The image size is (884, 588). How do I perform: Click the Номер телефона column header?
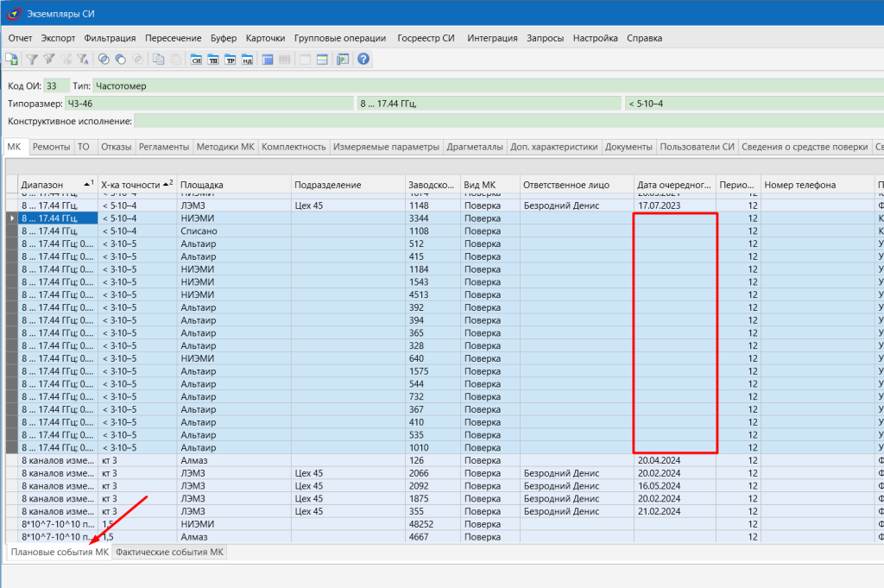tap(817, 185)
